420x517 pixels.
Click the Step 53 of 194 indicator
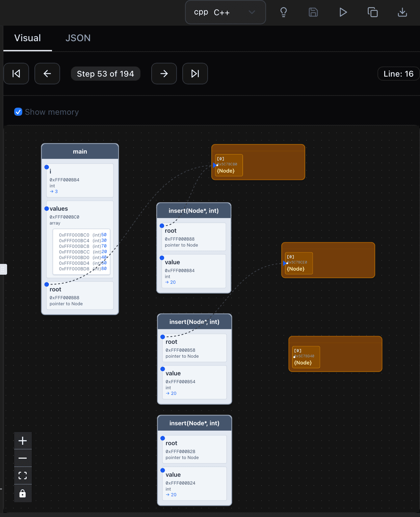[106, 74]
